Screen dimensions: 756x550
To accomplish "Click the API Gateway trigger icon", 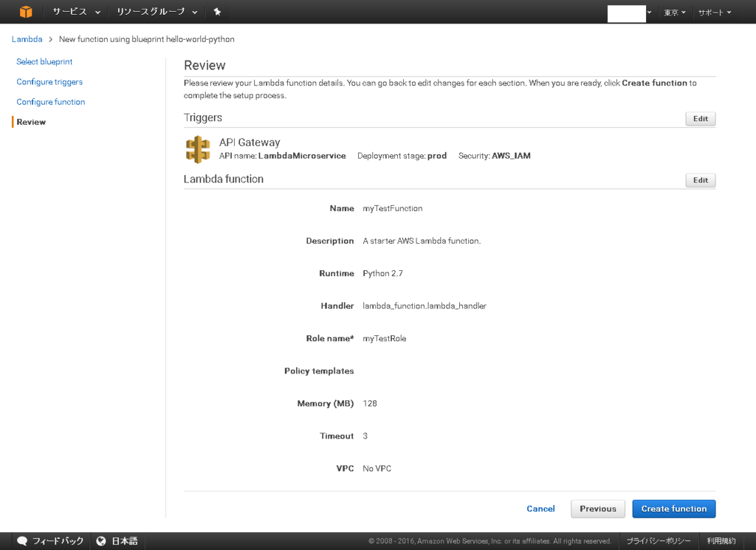I will 198,149.
